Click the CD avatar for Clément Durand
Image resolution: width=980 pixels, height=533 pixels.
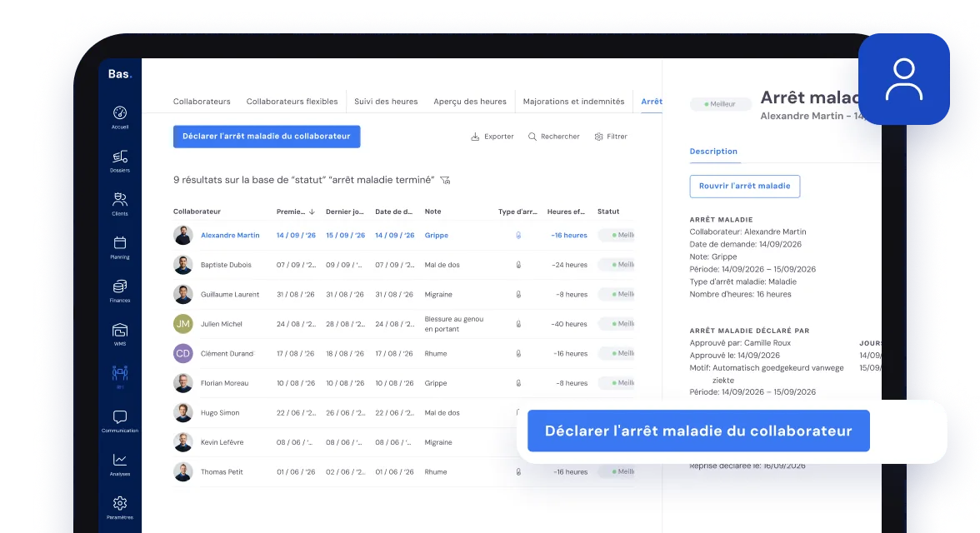(x=182, y=354)
